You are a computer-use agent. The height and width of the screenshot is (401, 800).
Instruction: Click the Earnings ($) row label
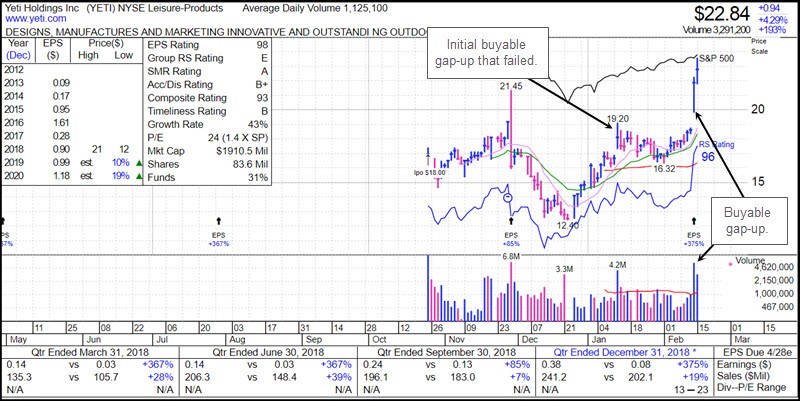(742, 365)
